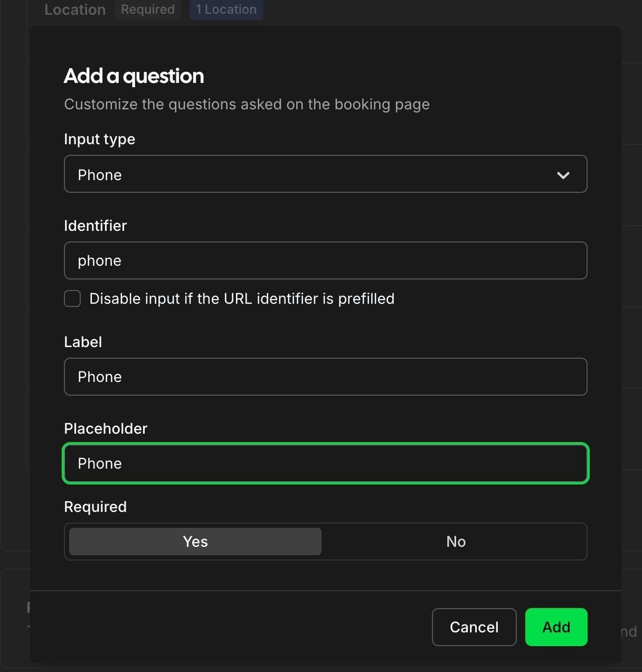Image resolution: width=642 pixels, height=672 pixels.
Task: Click the highlighted Placeholder input
Action: (325, 463)
